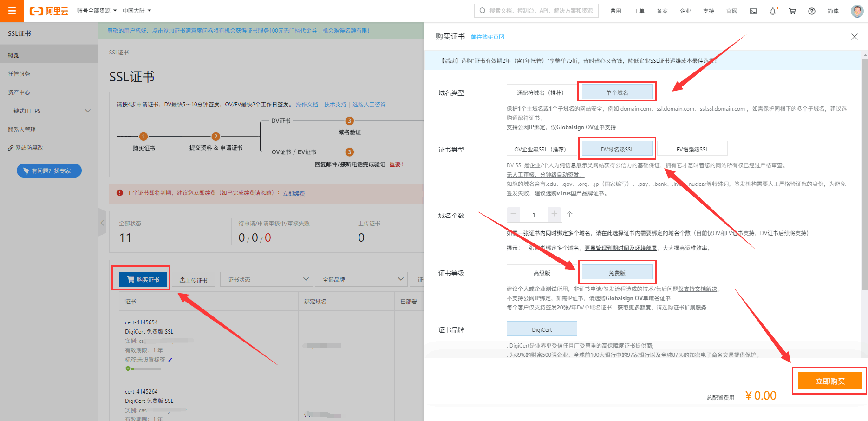Click the 全部状态 count 11
The image size is (868, 421).
point(125,238)
